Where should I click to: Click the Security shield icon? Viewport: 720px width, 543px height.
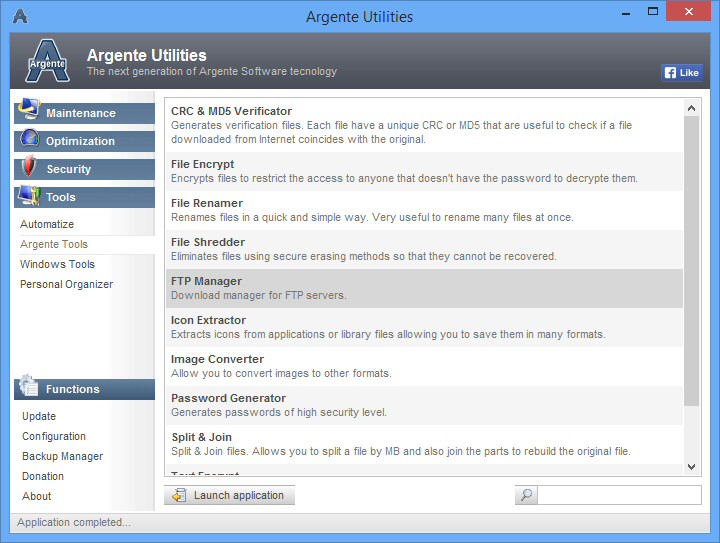[29, 167]
